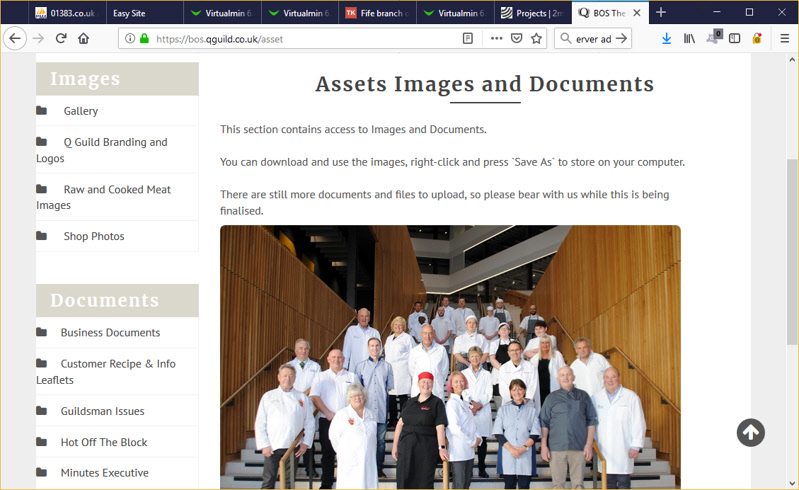Click the vertical page scrollbar thumb
This screenshot has width=799, height=490.
792,252
